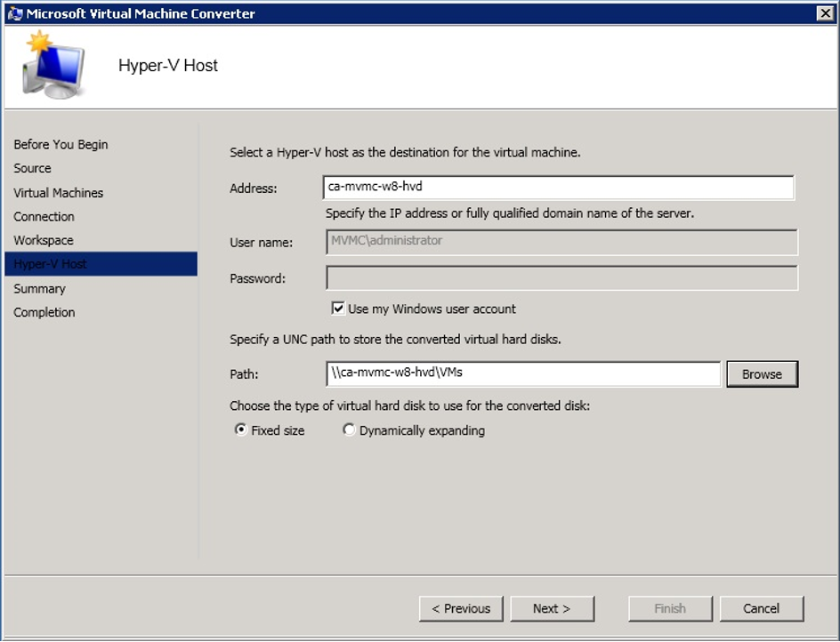The image size is (840, 642).
Task: Jump to Virtual Machines step
Action: tap(59, 193)
